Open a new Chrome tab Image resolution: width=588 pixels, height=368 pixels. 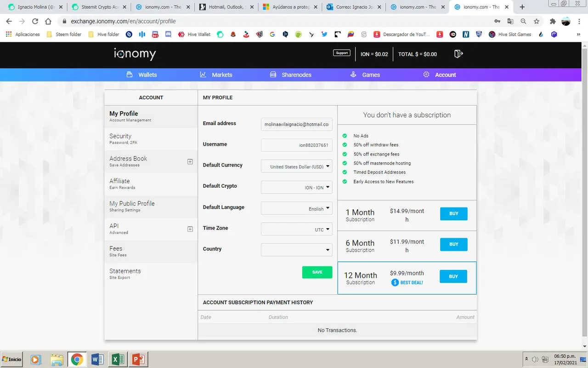pyautogui.click(x=522, y=7)
